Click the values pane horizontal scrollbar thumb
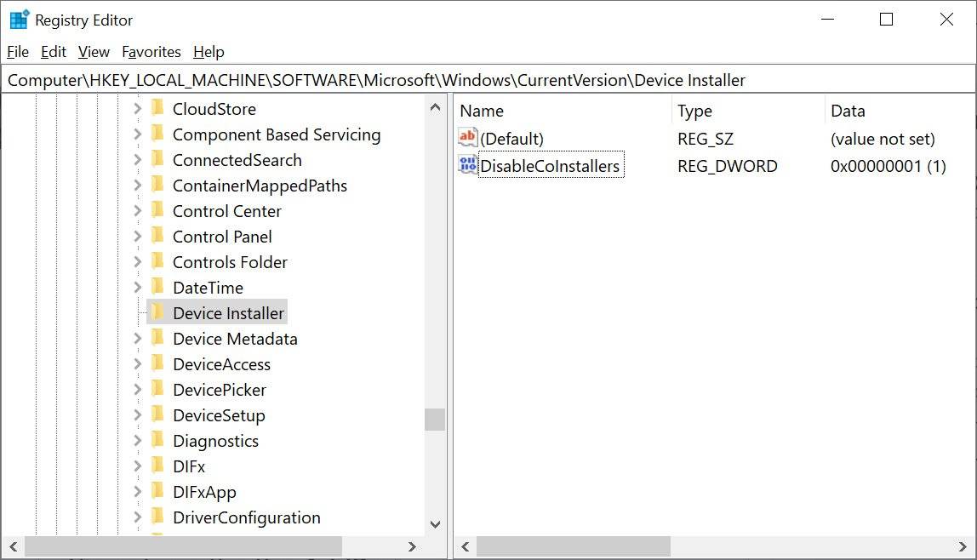The height and width of the screenshot is (560, 977). coord(574,546)
